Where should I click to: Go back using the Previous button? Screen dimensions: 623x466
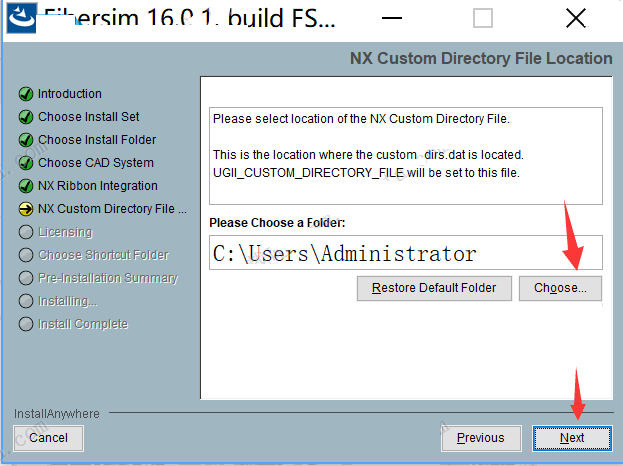click(480, 437)
